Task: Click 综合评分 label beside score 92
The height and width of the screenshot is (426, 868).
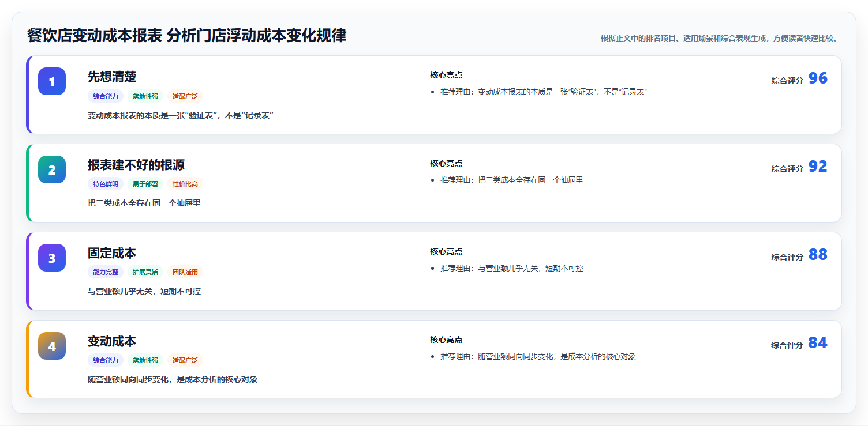Action: tap(787, 169)
